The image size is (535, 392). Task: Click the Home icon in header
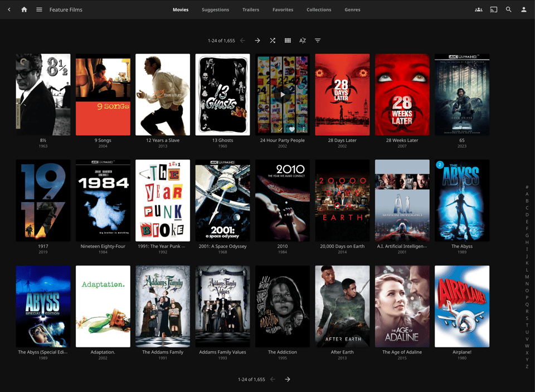pos(24,9)
